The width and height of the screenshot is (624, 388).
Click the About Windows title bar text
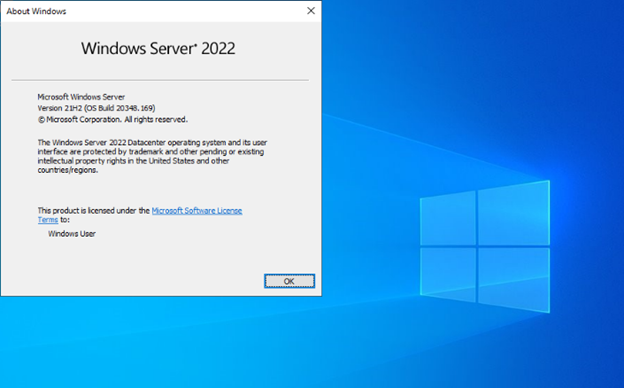36,12
